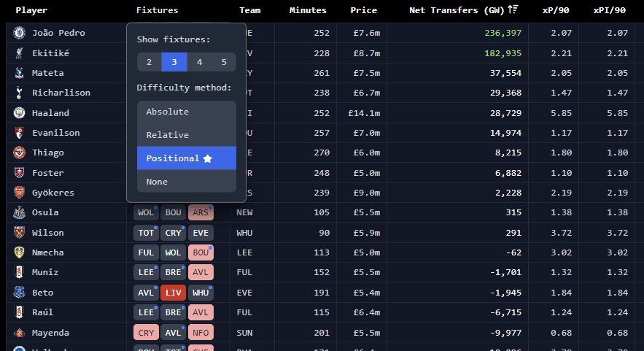Click the Burnley badge next to Foster
This screenshot has height=351, width=644.
pyautogui.click(x=19, y=173)
